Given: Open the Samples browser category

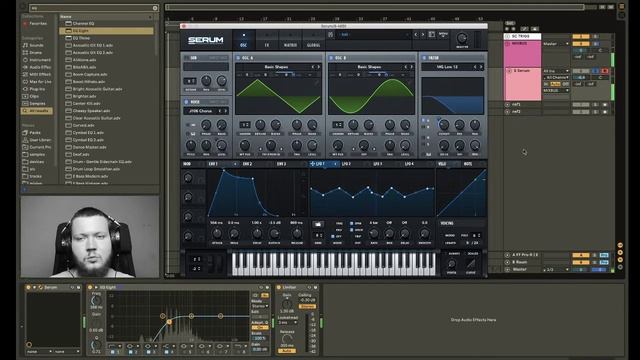Looking at the screenshot, I should click(x=34, y=104).
